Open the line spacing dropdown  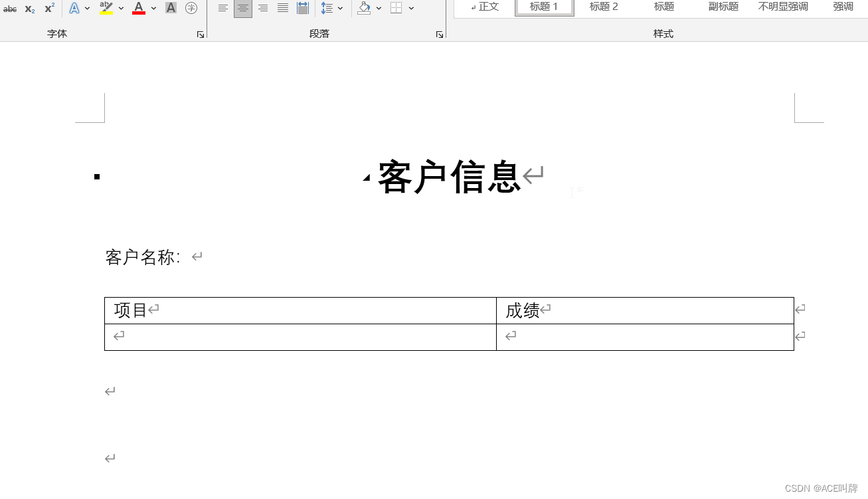(341, 7)
